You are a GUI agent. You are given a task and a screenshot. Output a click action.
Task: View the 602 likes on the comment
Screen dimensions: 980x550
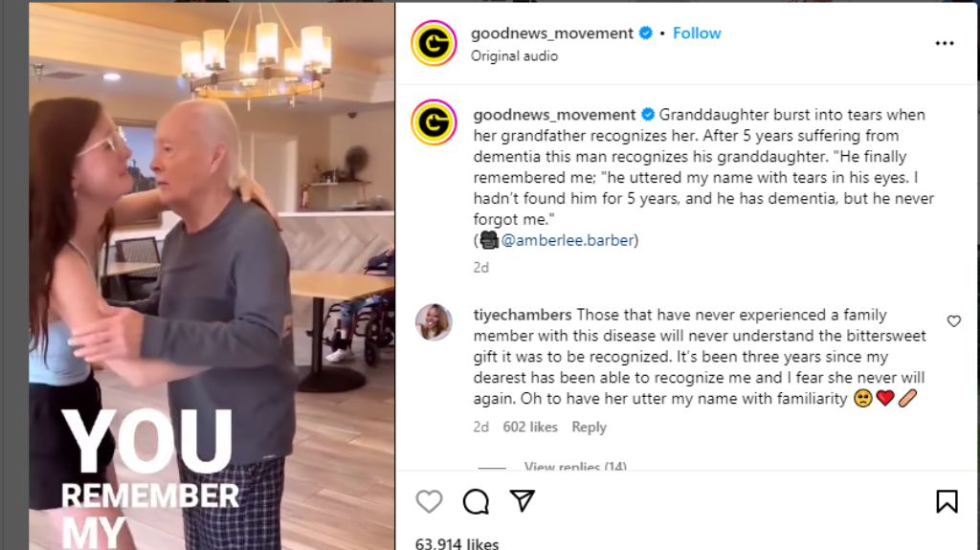coord(530,427)
